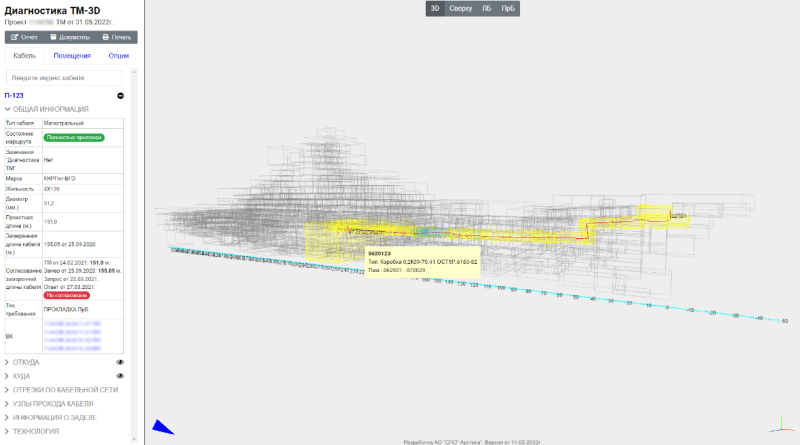
Task: Switch to the Кабель tab
Action: coord(24,56)
